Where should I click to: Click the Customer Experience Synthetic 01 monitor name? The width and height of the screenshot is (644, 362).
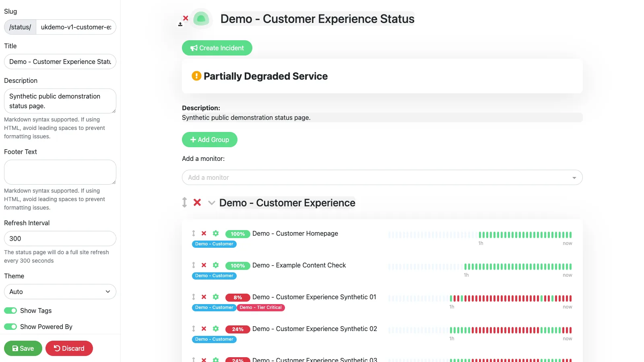coord(314,297)
